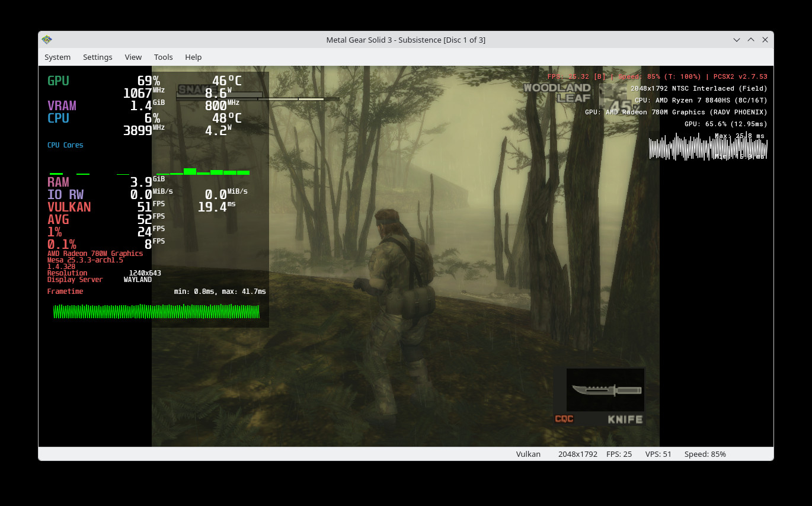This screenshot has height=506, width=812.
Task: Open the Help menu
Action: (193, 57)
